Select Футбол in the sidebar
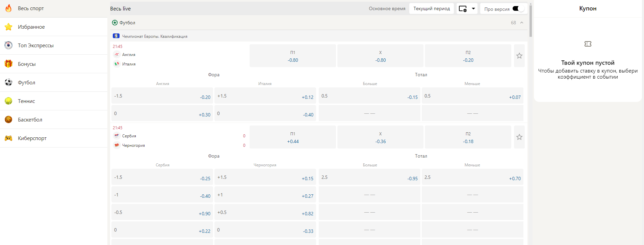Image resolution: width=644 pixels, height=245 pixels. pyautogui.click(x=54, y=82)
